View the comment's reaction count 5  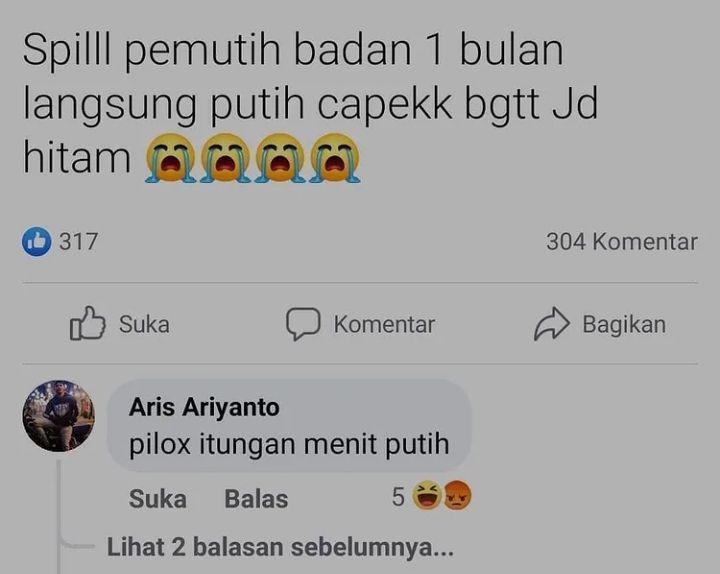[x=398, y=497]
